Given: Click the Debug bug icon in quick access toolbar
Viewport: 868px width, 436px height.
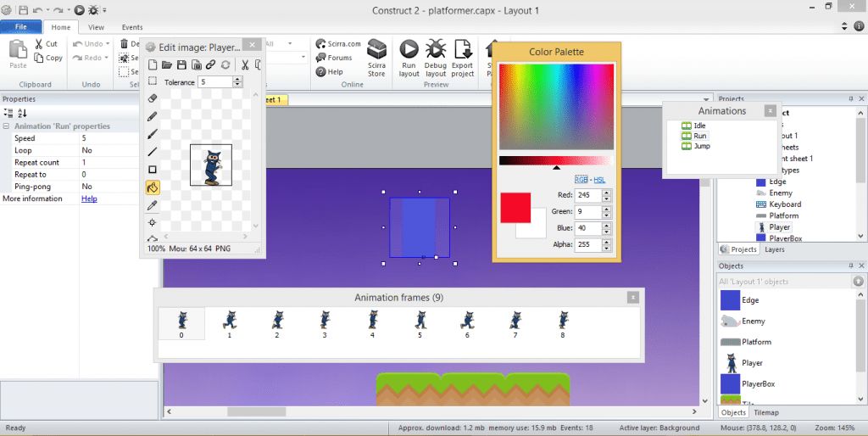Looking at the screenshot, I should (x=93, y=10).
